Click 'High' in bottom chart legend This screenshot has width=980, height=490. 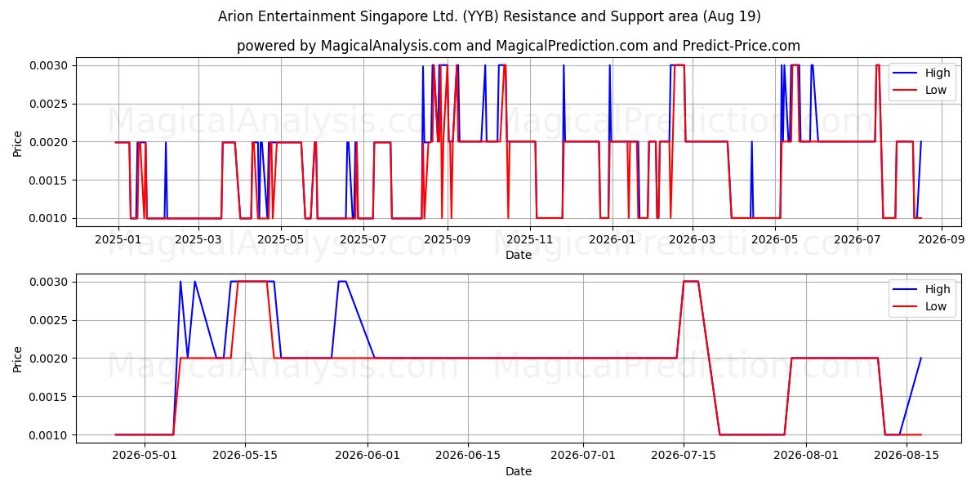pos(938,289)
